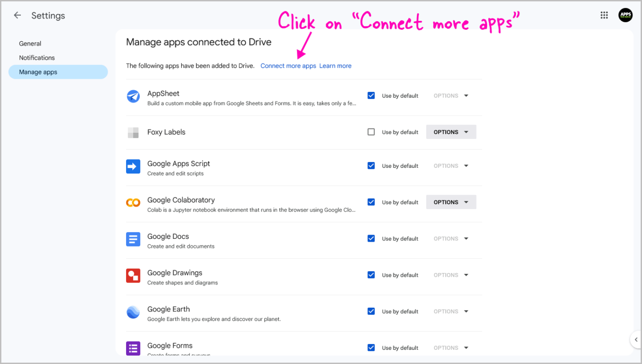Click the Google Drawings icon
The height and width of the screenshot is (364, 642).
point(133,275)
